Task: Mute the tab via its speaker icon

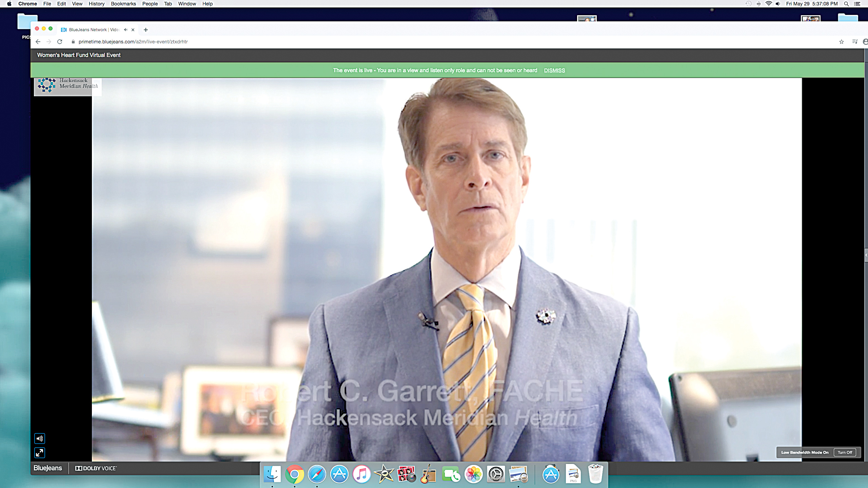Action: coord(126,30)
